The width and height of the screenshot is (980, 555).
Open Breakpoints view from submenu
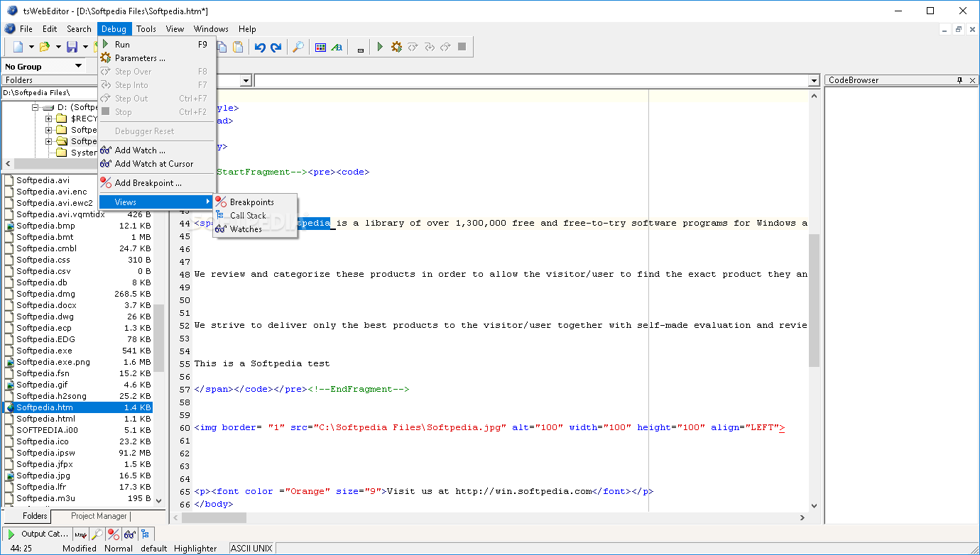click(x=255, y=202)
